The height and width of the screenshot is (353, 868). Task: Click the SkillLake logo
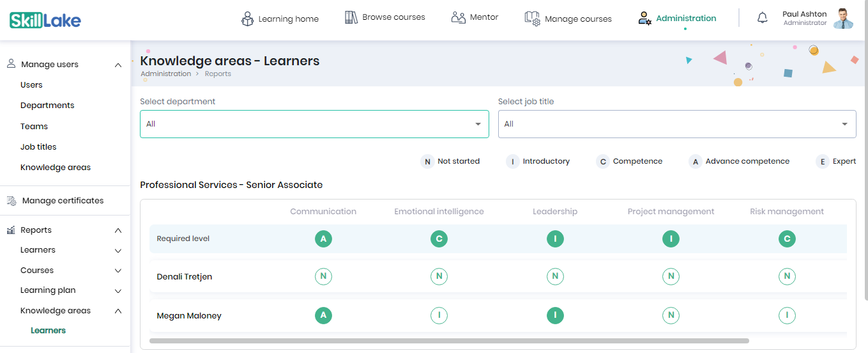tap(45, 20)
